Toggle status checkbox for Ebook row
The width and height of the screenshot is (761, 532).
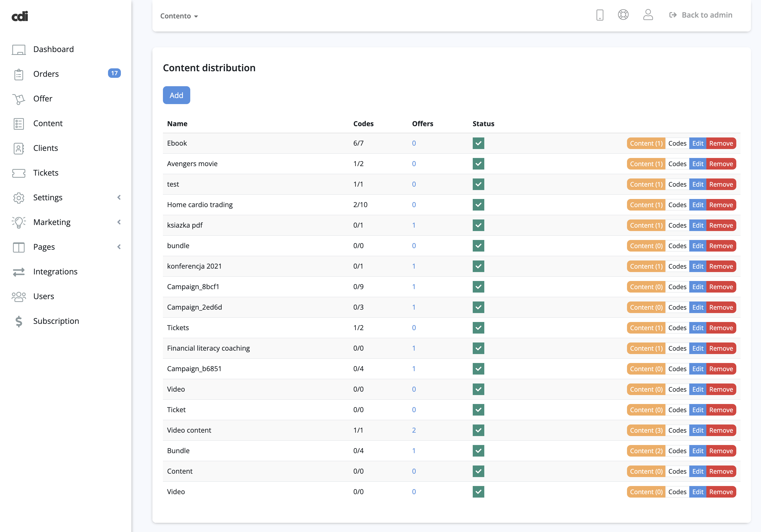pyautogui.click(x=478, y=143)
